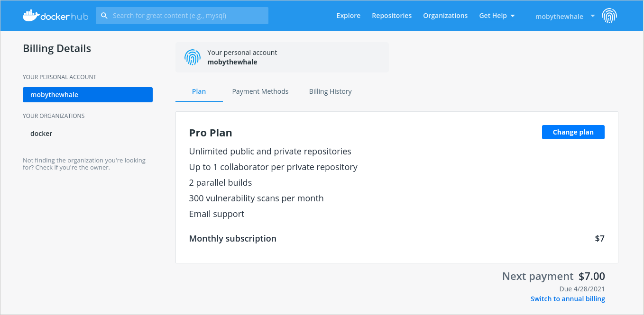Click the fingerprint avatar in top bar
644x315 pixels.
[609, 16]
